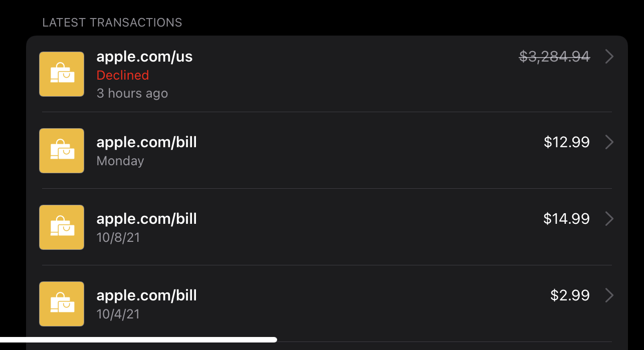The image size is (644, 350).
Task: Click the red Declined status label
Action: pyautogui.click(x=123, y=75)
